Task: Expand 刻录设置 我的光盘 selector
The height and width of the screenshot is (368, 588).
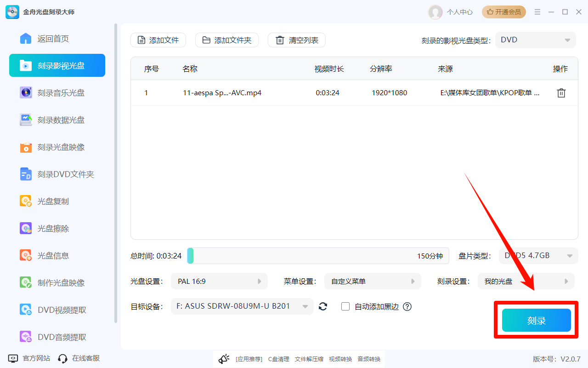Action: click(526, 281)
